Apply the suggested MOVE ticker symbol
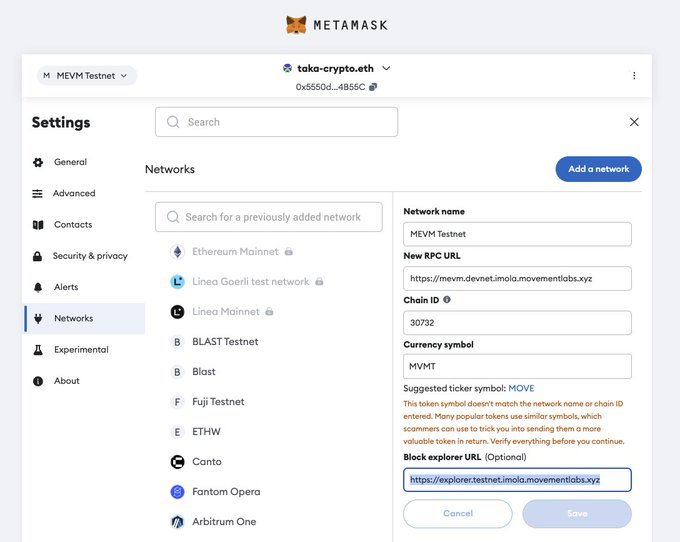This screenshot has width=680, height=542. [521, 388]
